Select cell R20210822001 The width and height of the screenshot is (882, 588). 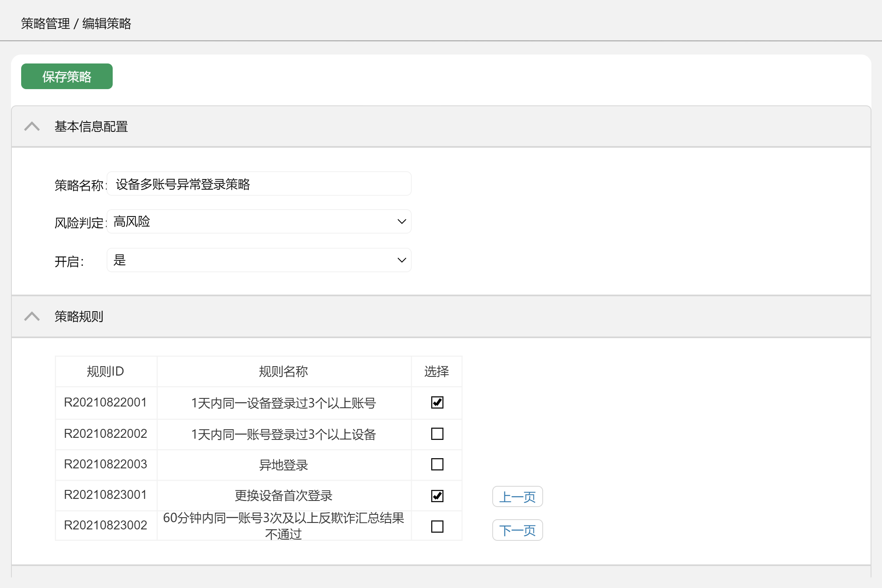(105, 402)
